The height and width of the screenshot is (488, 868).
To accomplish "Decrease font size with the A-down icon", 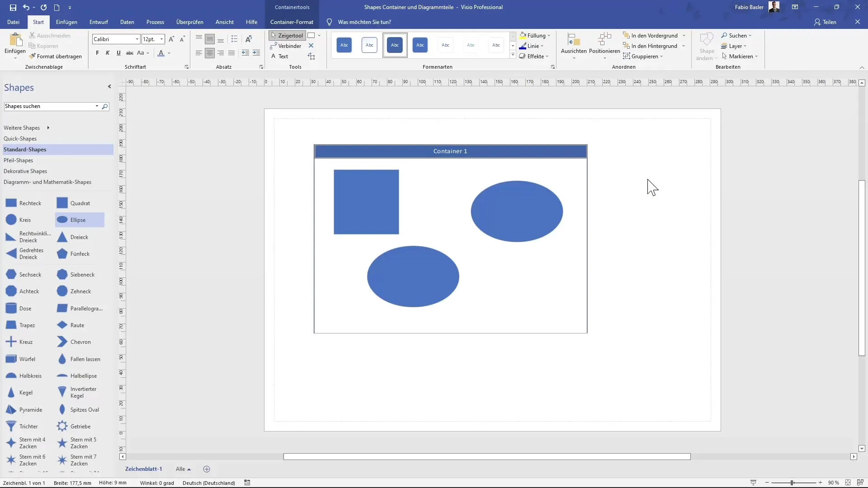I will coord(182,39).
